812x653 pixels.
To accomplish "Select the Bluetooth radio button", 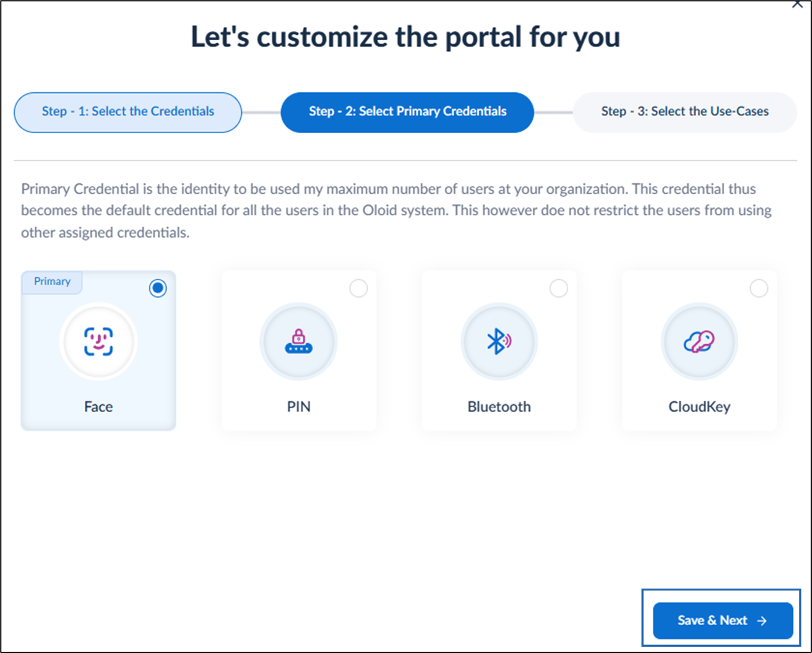I will coord(558,288).
